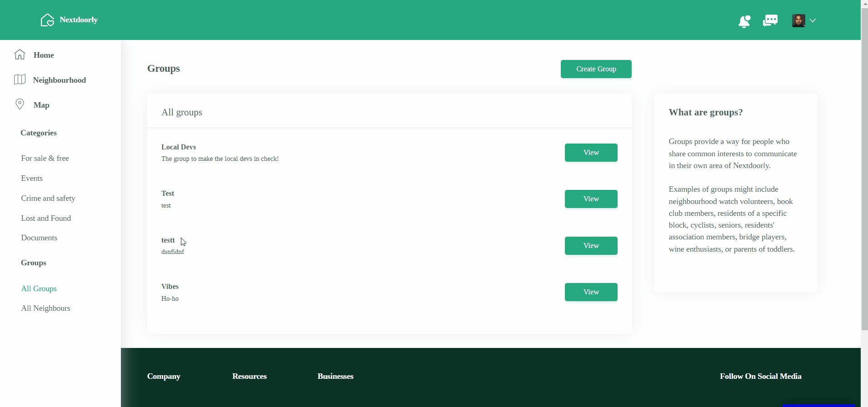Click the 'Ho-ho' group description
Viewport: 868px width, 407px height.
coord(170,299)
